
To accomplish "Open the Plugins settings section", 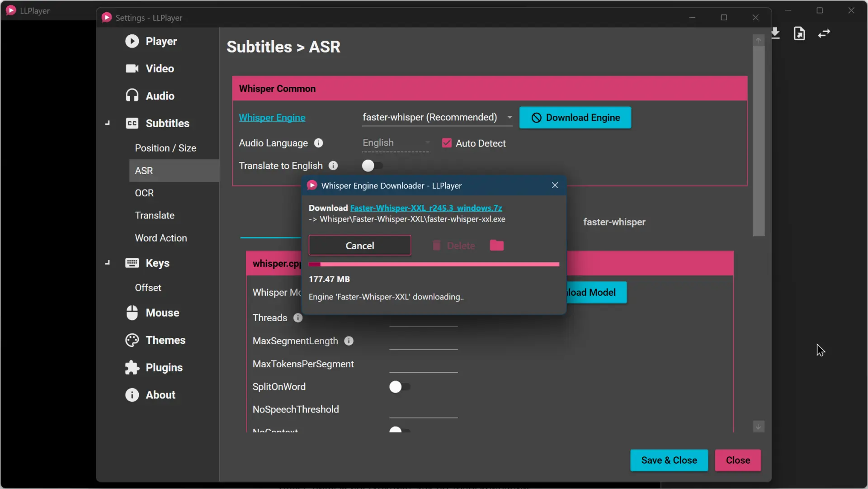I will (x=164, y=368).
